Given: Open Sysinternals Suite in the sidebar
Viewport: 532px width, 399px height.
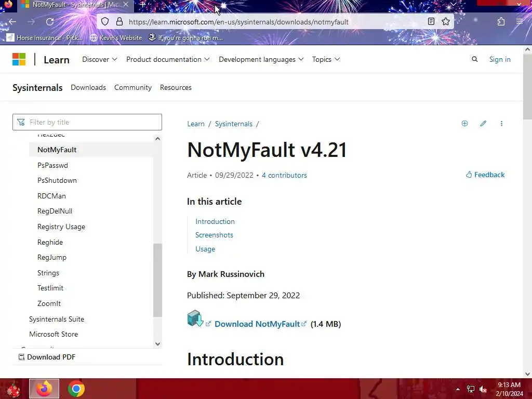Looking at the screenshot, I should pos(56,320).
